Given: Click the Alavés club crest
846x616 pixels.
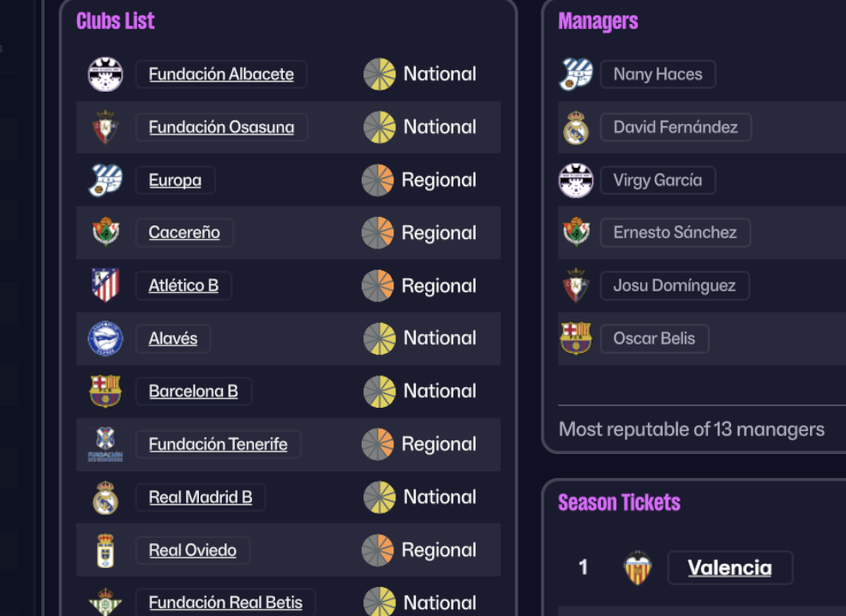Looking at the screenshot, I should [x=105, y=338].
